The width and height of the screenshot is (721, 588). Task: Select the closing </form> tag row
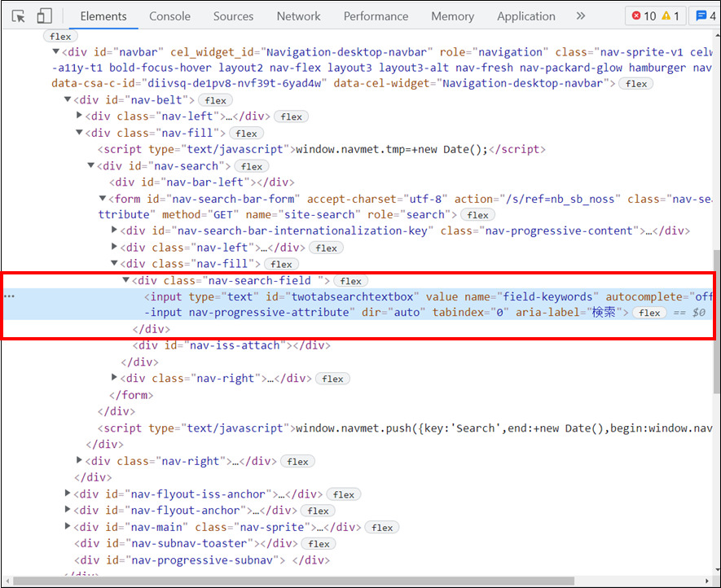coord(131,395)
